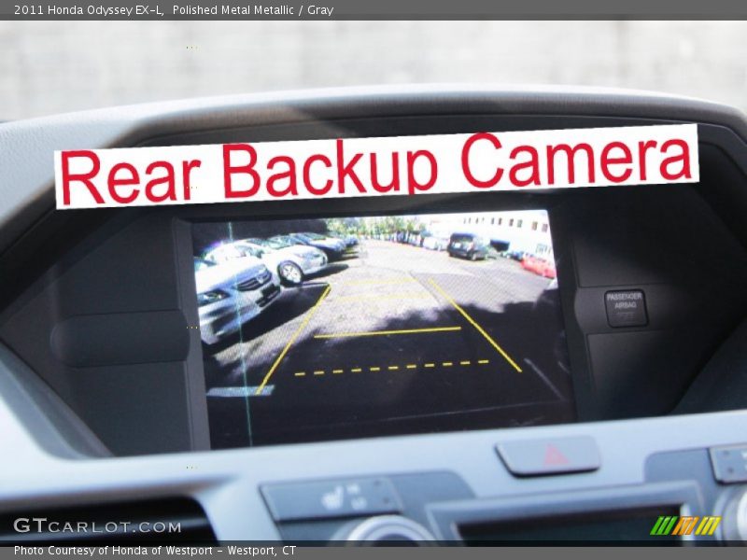Viewport: 747px width, 560px height.
Task: Click the photo header text "2011 Honda Odyssey EX-L"
Action: pos(89,10)
